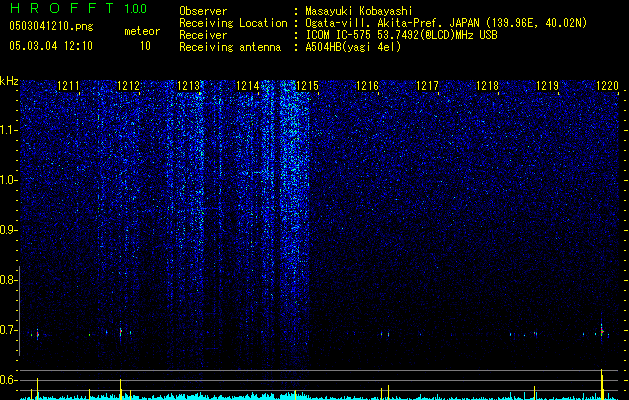Click the 1219 time marker
Viewport: 629px width, 400px height.
(x=548, y=85)
